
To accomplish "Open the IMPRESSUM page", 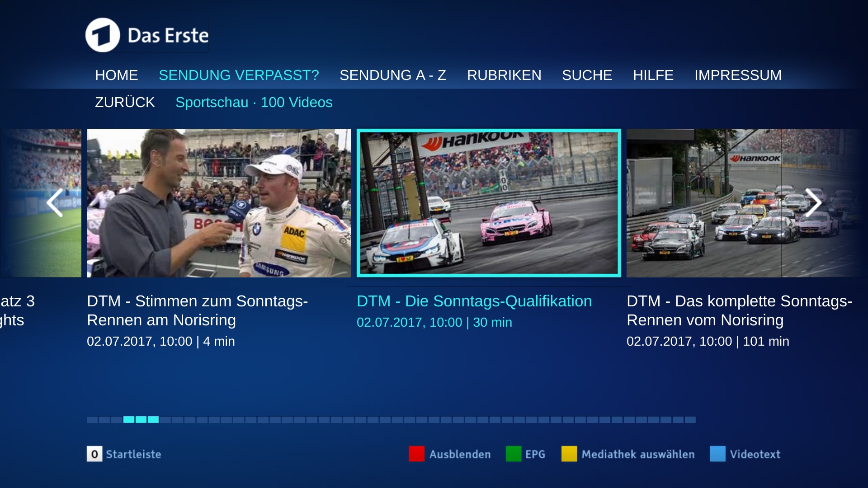I will click(x=737, y=75).
